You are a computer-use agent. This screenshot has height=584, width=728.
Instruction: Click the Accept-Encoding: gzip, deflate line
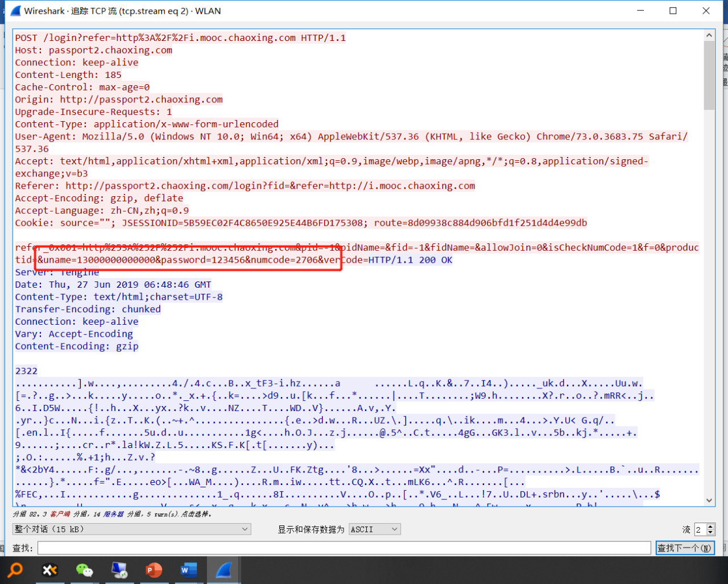99,198
